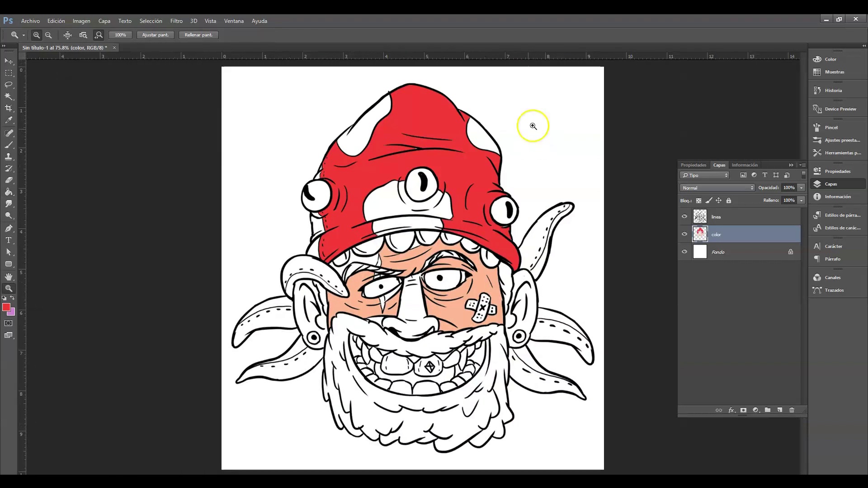
Task: Click the zoom out magnifier option
Action: click(x=48, y=35)
